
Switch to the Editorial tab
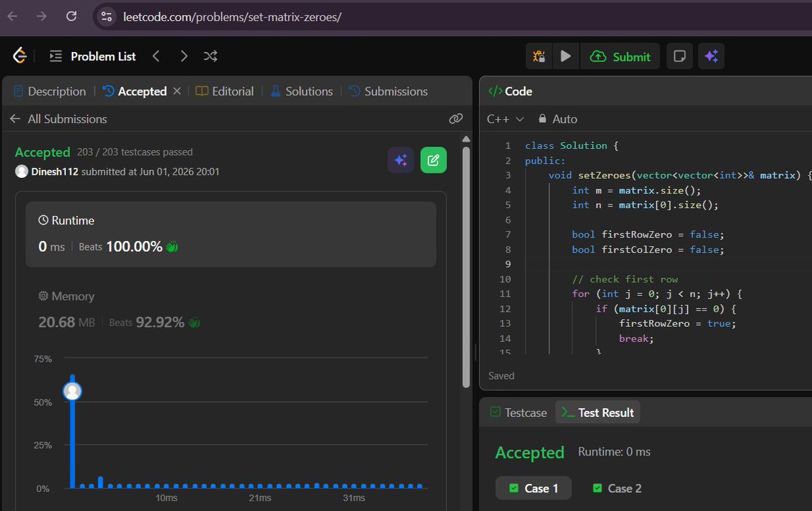tap(225, 91)
